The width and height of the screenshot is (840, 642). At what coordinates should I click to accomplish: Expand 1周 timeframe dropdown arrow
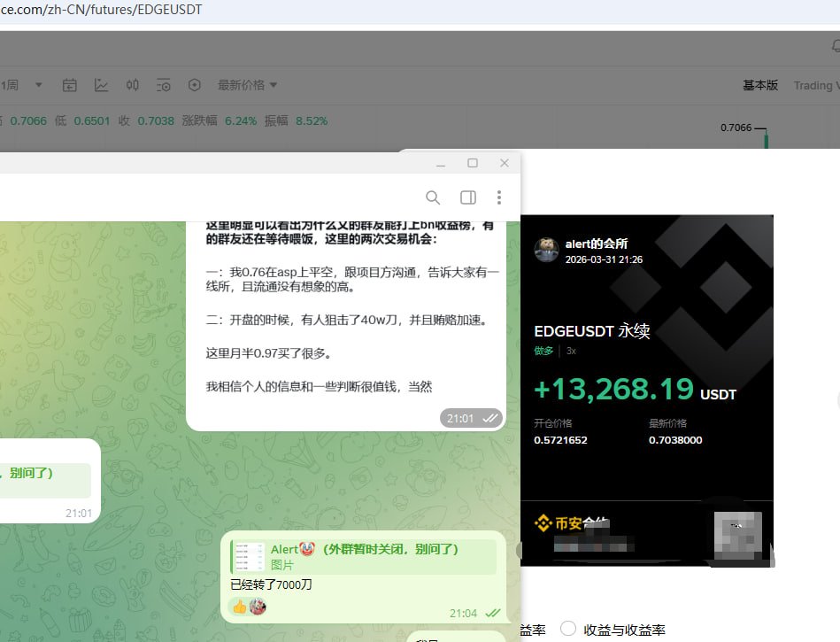pyautogui.click(x=39, y=85)
